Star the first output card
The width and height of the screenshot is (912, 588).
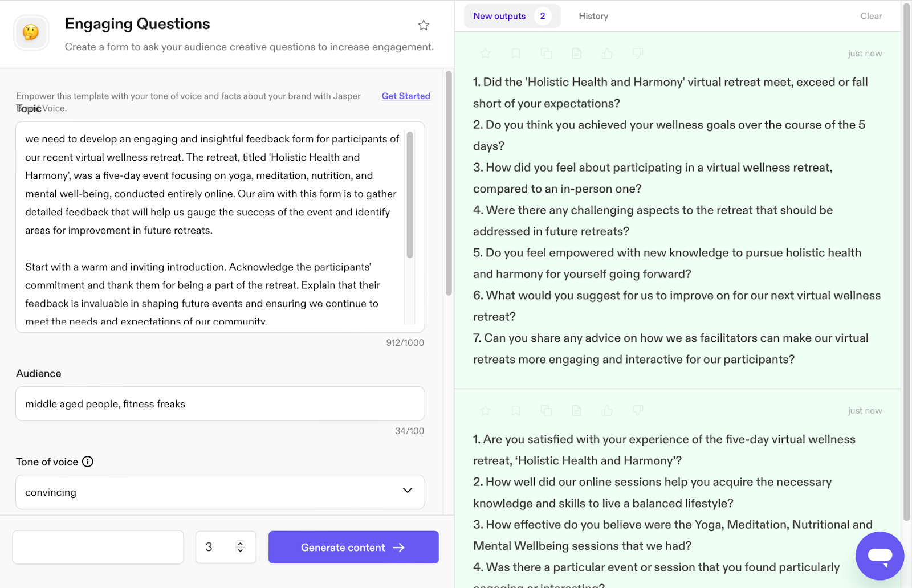click(x=485, y=54)
